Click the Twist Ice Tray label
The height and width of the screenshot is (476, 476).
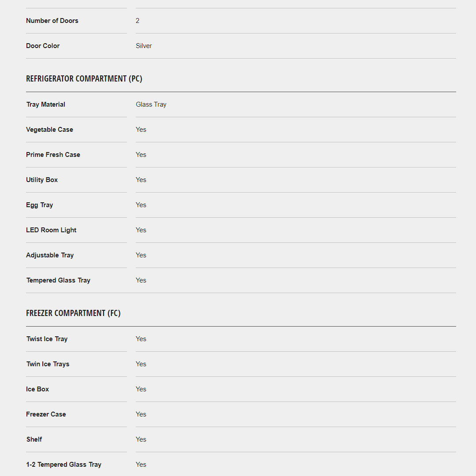47,339
